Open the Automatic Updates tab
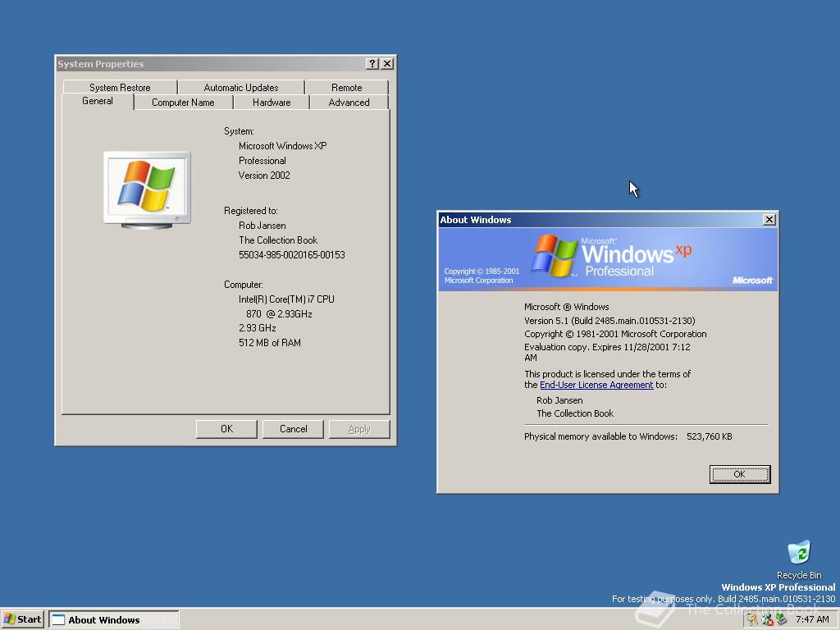This screenshot has height=630, width=840. coord(241,87)
